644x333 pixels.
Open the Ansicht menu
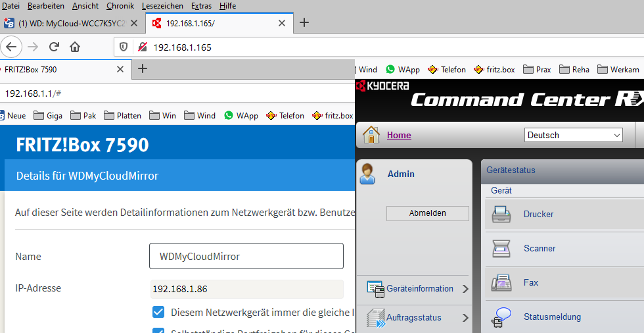[x=85, y=6]
